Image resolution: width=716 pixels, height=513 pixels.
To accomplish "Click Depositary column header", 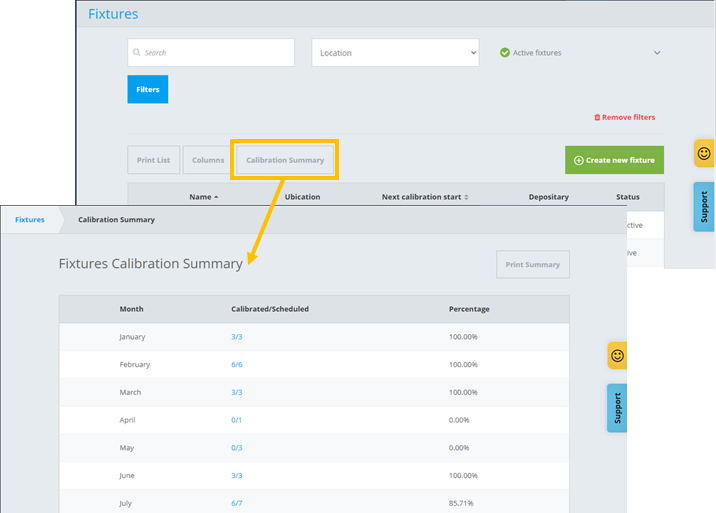I will tap(549, 197).
